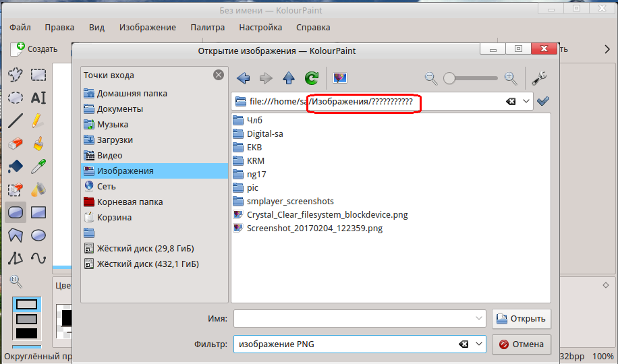The height and width of the screenshot is (364, 618).
Task: Select the Text tool
Action: point(38,97)
